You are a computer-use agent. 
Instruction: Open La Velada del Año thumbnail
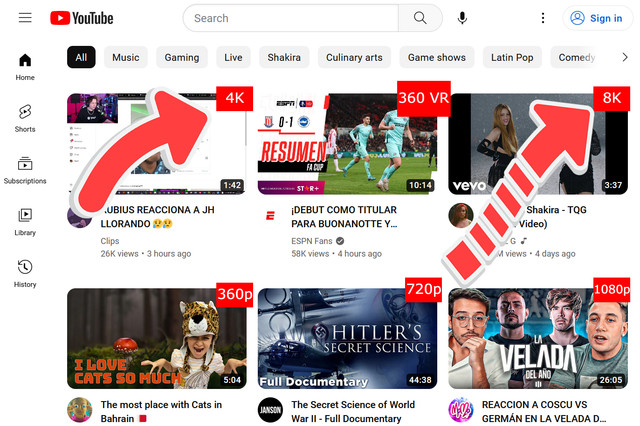(x=538, y=338)
